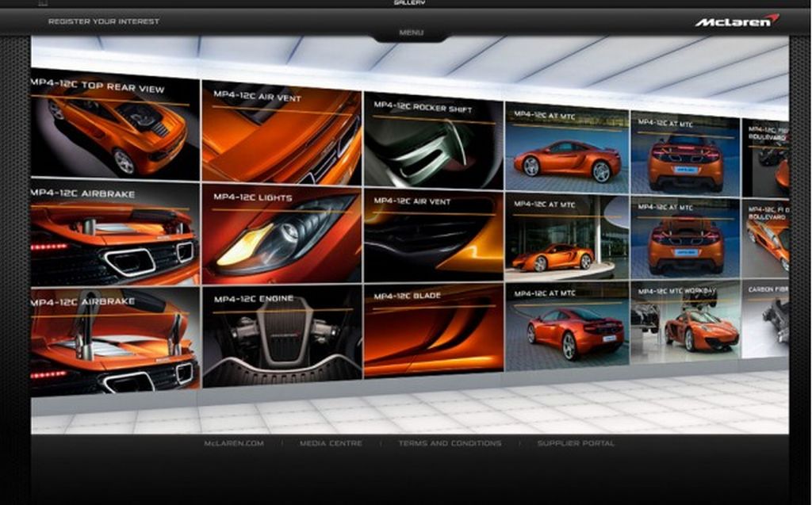The image size is (812, 505).
Task: Go to McLaren.com footer link
Action: [x=234, y=443]
